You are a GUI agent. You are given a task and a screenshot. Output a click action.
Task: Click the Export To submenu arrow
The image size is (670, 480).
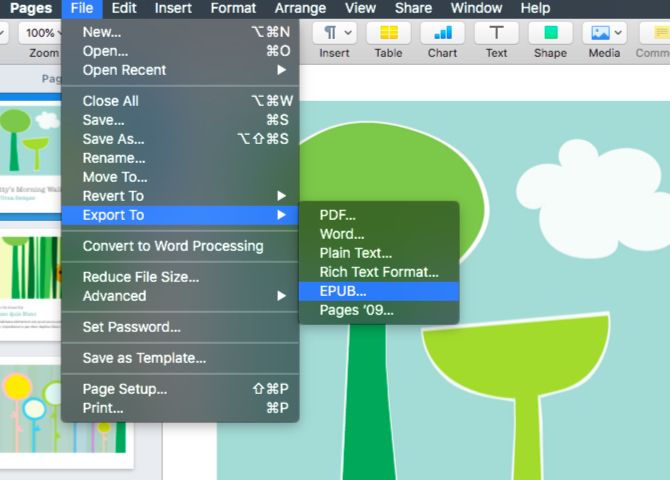point(281,215)
